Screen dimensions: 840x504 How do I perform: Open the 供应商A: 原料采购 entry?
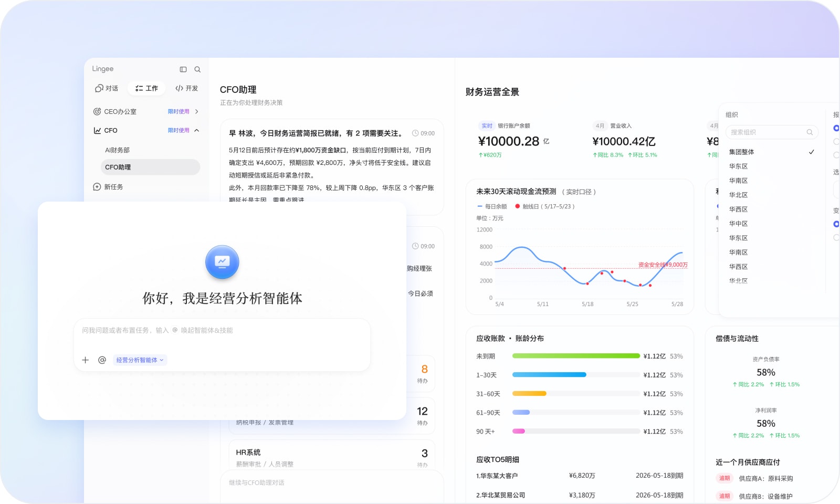[766, 479]
